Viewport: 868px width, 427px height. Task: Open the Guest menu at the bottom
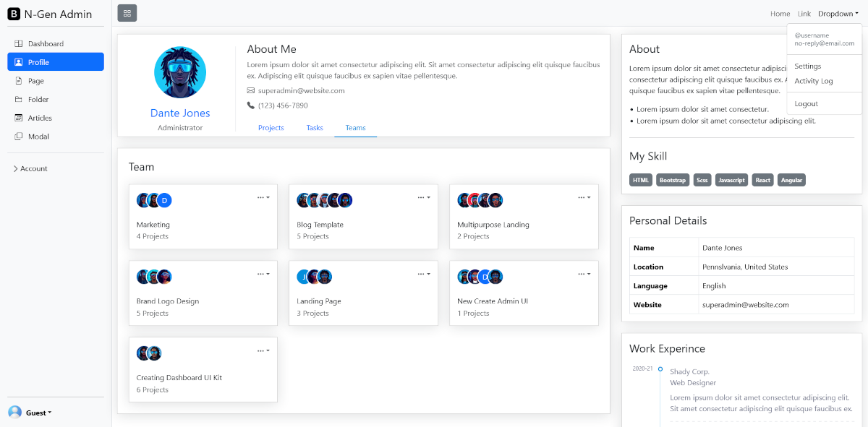(30, 413)
